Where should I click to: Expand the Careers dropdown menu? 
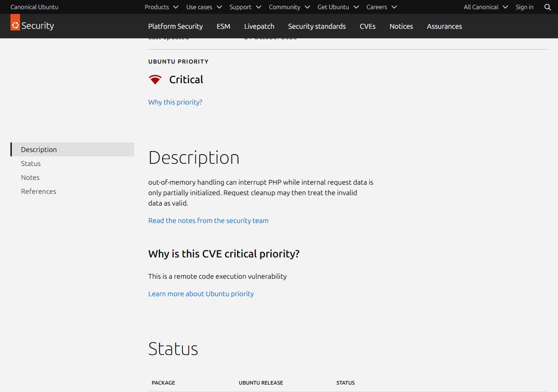pos(382,7)
